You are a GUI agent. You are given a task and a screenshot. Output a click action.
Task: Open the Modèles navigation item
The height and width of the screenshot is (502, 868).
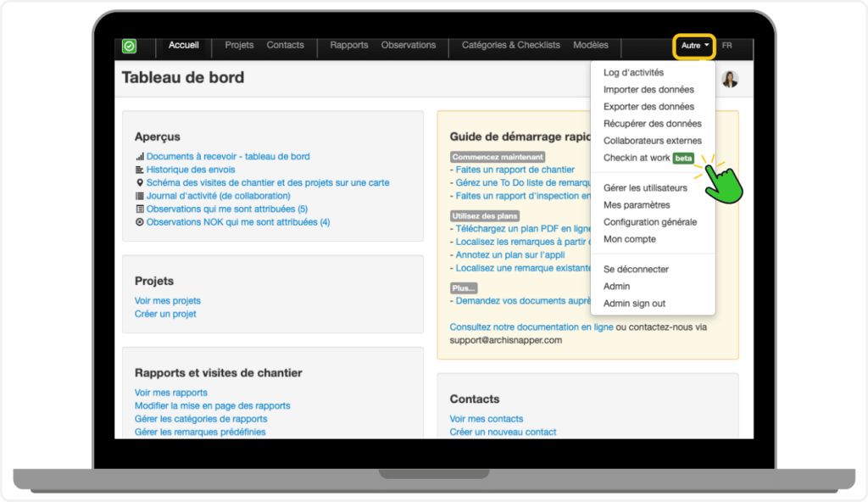coord(591,45)
